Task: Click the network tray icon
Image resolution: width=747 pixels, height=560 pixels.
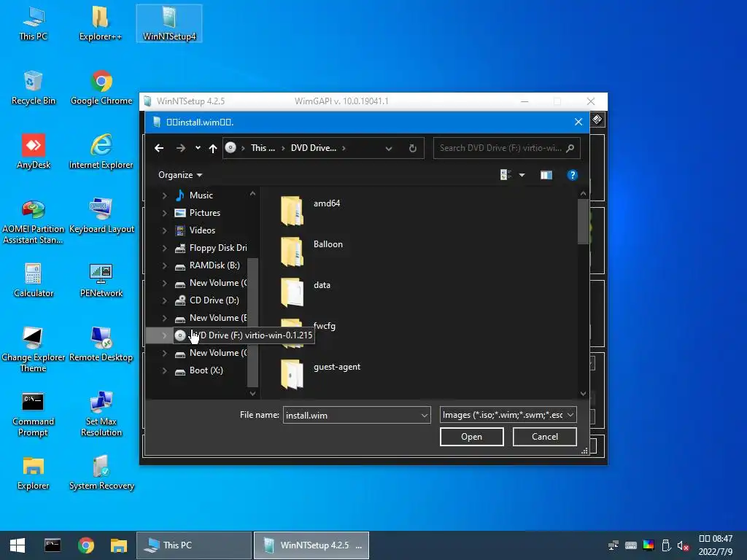Action: 614,545
